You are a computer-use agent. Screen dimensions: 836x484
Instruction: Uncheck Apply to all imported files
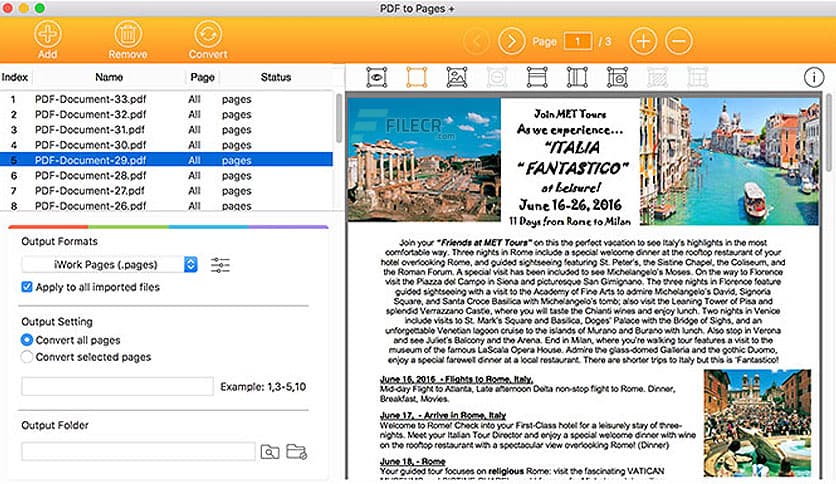coord(27,287)
